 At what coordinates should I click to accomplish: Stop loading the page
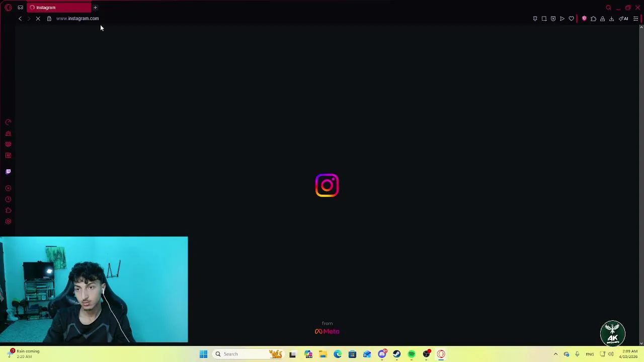[x=38, y=19]
